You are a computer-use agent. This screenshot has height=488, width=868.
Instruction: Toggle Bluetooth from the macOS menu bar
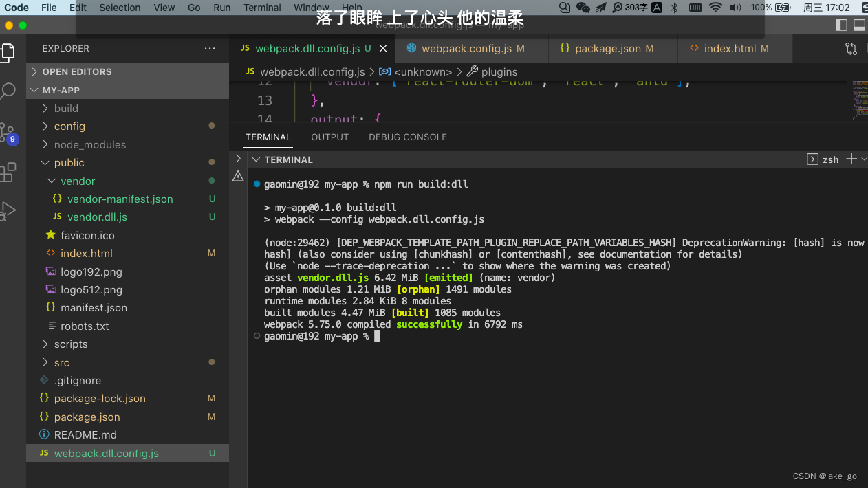coord(674,8)
